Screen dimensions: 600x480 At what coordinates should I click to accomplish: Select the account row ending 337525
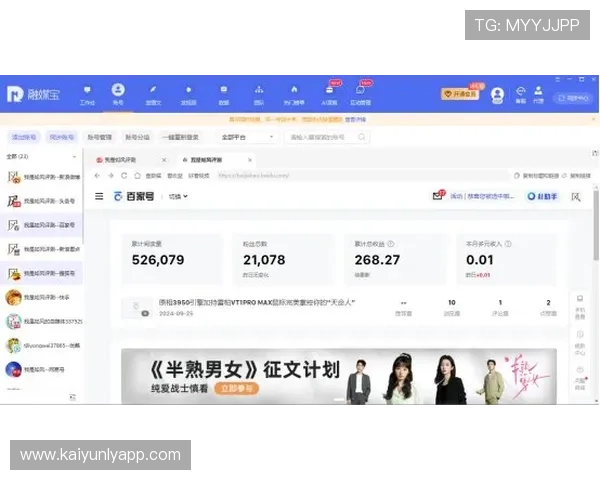pos(41,322)
